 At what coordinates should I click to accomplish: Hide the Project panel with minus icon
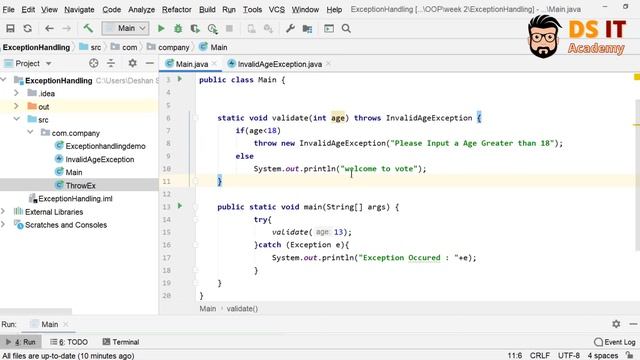149,63
